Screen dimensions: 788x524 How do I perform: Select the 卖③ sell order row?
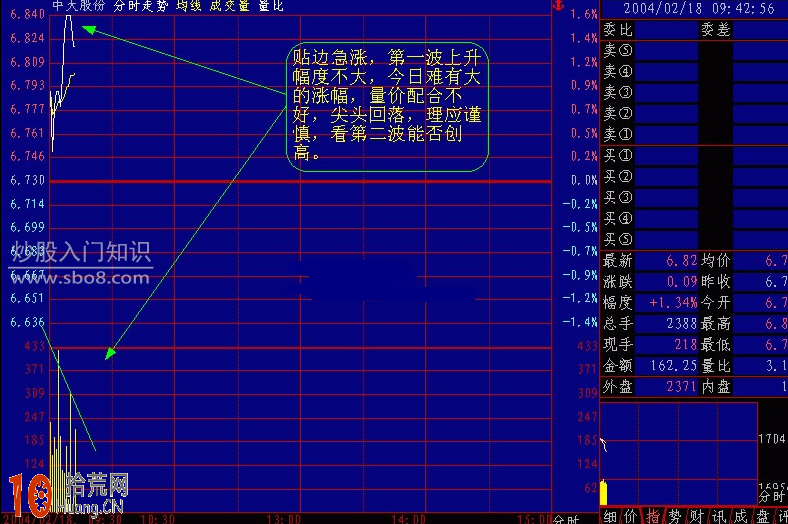(694, 92)
